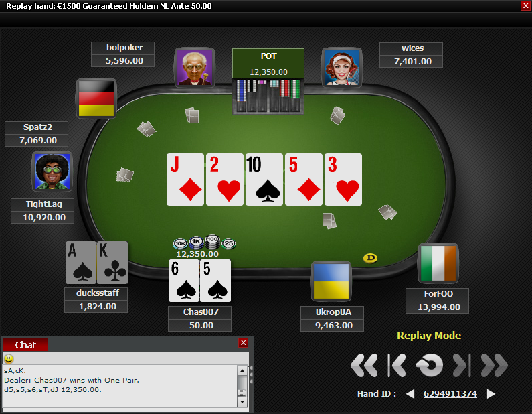Go to next hand ID arrow
This screenshot has height=414, width=532.
pyautogui.click(x=491, y=394)
